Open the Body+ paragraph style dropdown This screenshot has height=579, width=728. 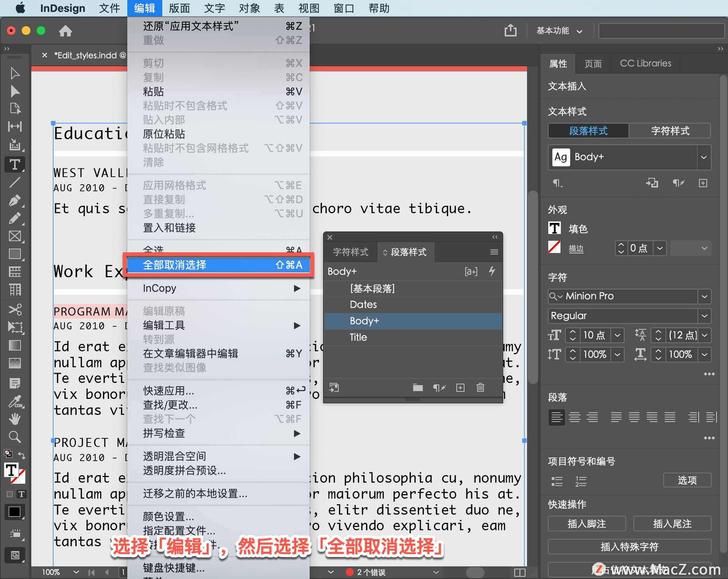pos(703,157)
